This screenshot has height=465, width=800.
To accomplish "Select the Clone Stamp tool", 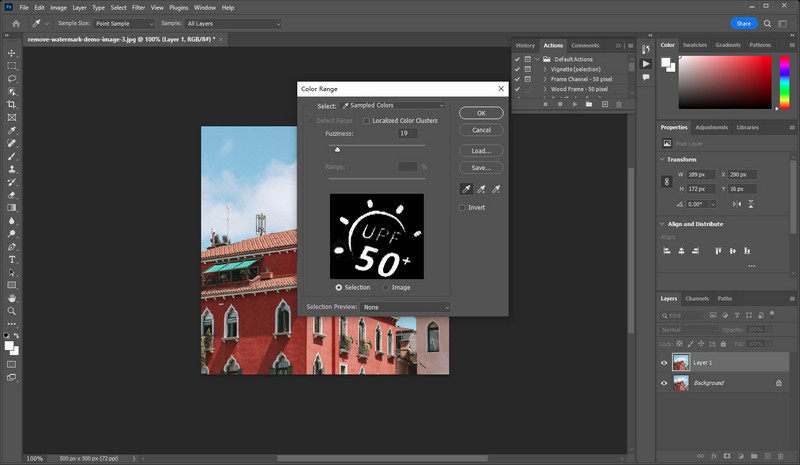I will [x=12, y=169].
